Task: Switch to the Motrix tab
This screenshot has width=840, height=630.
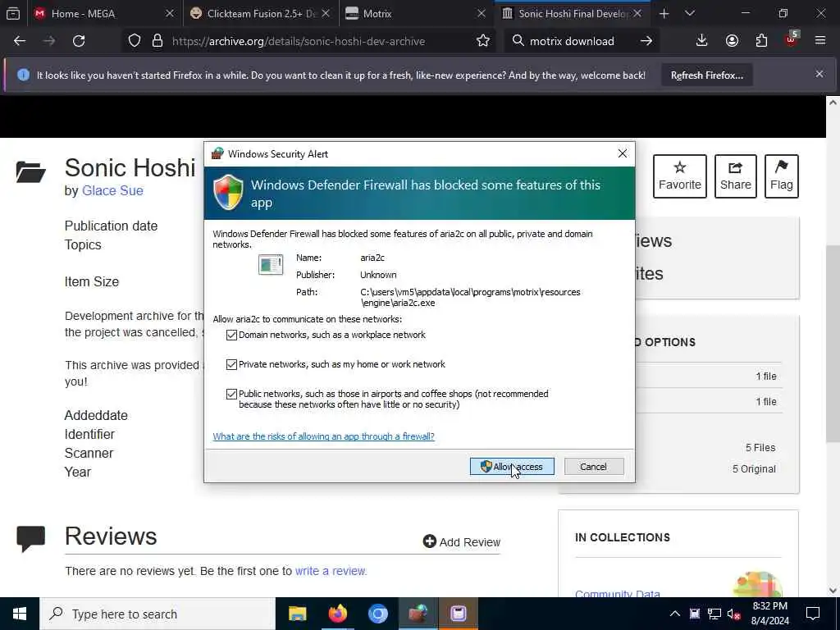Action: pyautogui.click(x=417, y=14)
